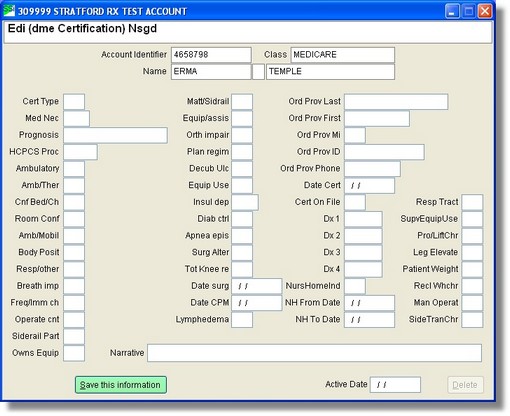Focus the Orth impair field

pyautogui.click(x=242, y=135)
